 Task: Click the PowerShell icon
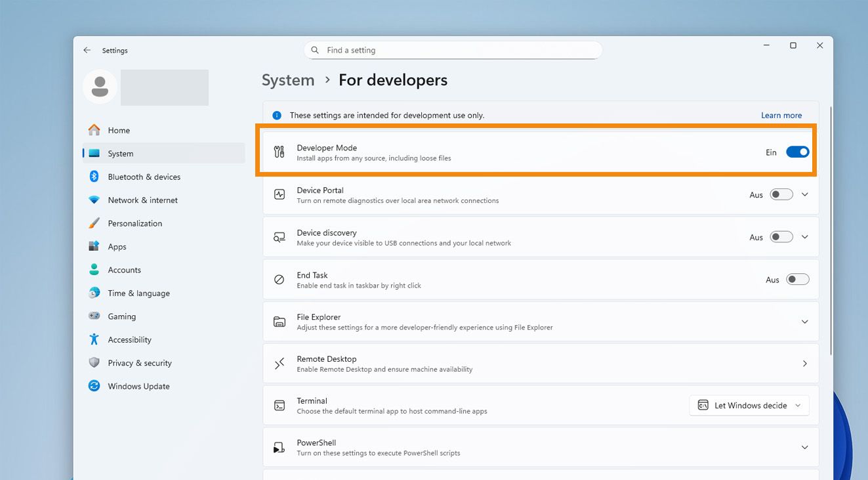[x=279, y=448]
